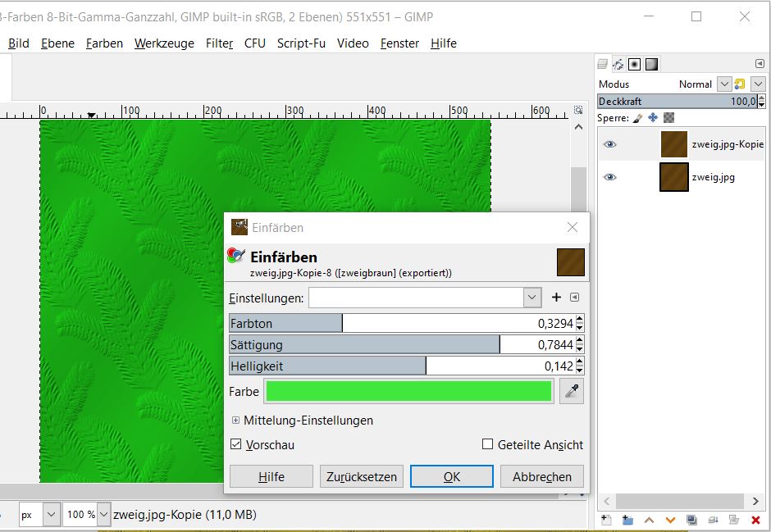Confirm colorize with the OK button

452,476
